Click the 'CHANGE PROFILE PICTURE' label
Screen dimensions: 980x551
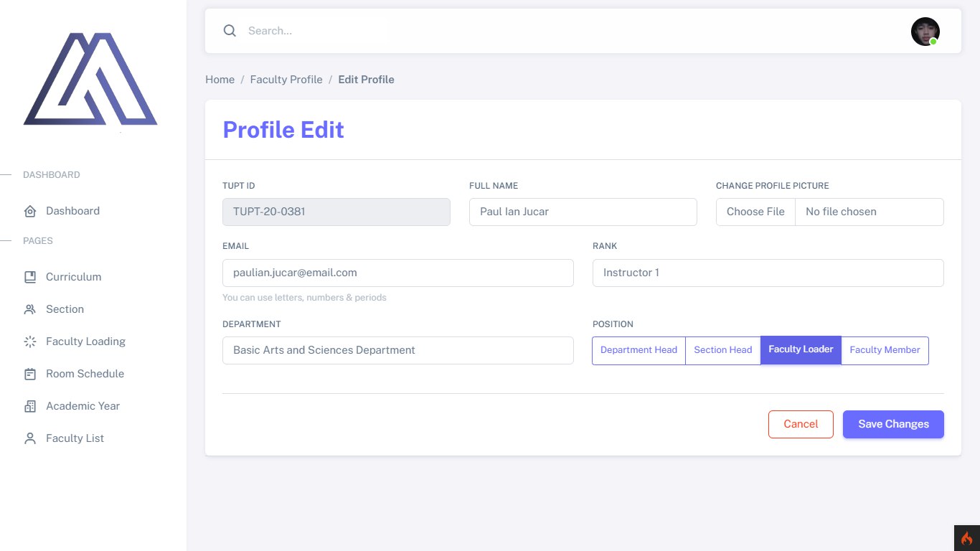click(773, 186)
